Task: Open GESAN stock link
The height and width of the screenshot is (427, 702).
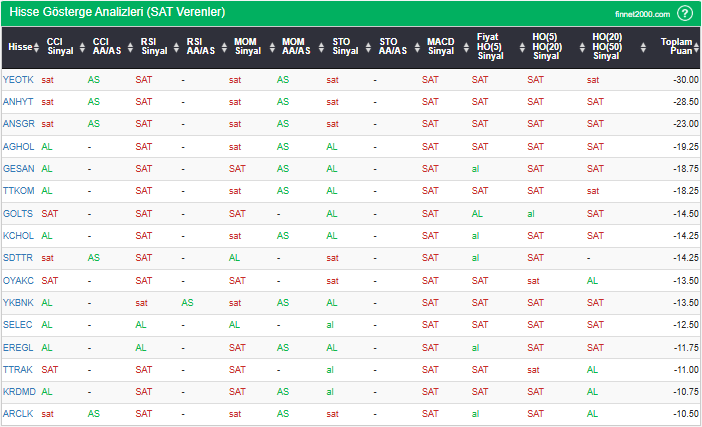Action: tap(19, 169)
